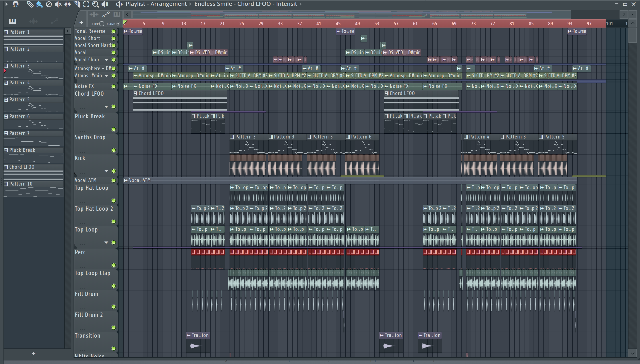
Task: Toggle the magnet snap tool
Action: click(16, 4)
